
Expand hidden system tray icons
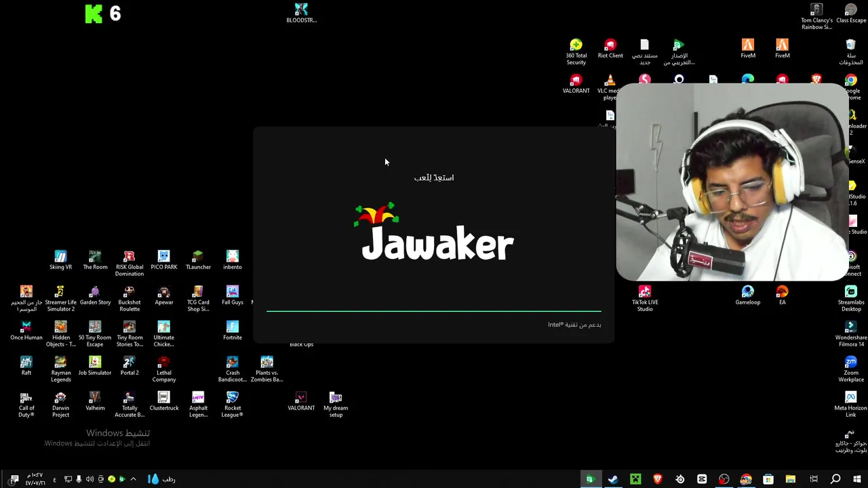click(x=133, y=479)
